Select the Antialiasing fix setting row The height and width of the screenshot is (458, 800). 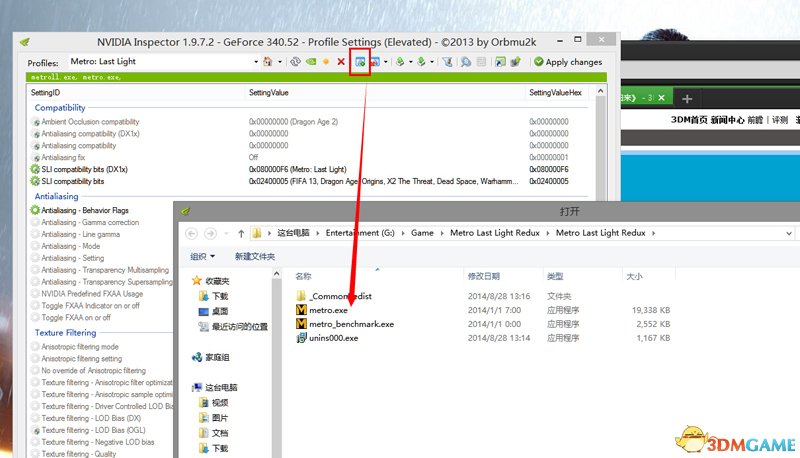(309, 157)
